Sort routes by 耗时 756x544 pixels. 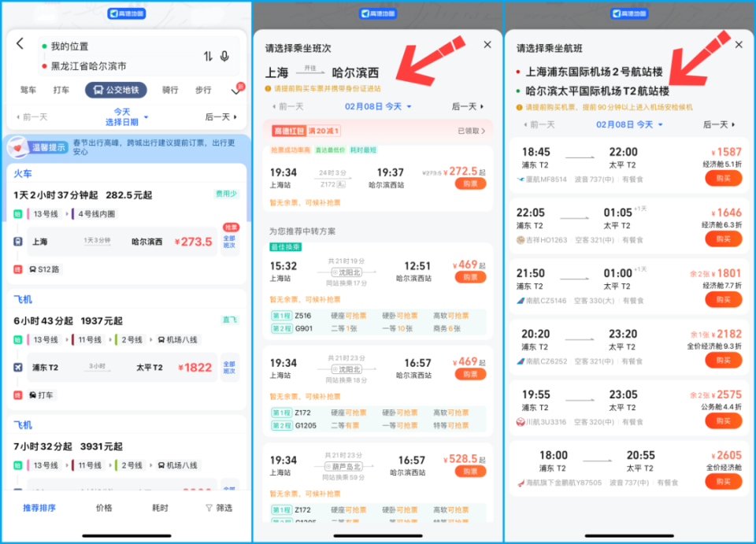click(x=160, y=508)
